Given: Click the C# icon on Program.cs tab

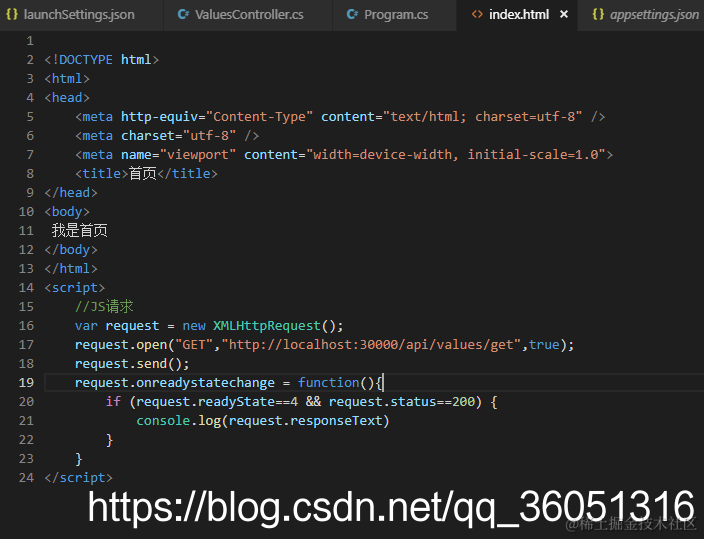Looking at the screenshot, I should [x=352, y=14].
